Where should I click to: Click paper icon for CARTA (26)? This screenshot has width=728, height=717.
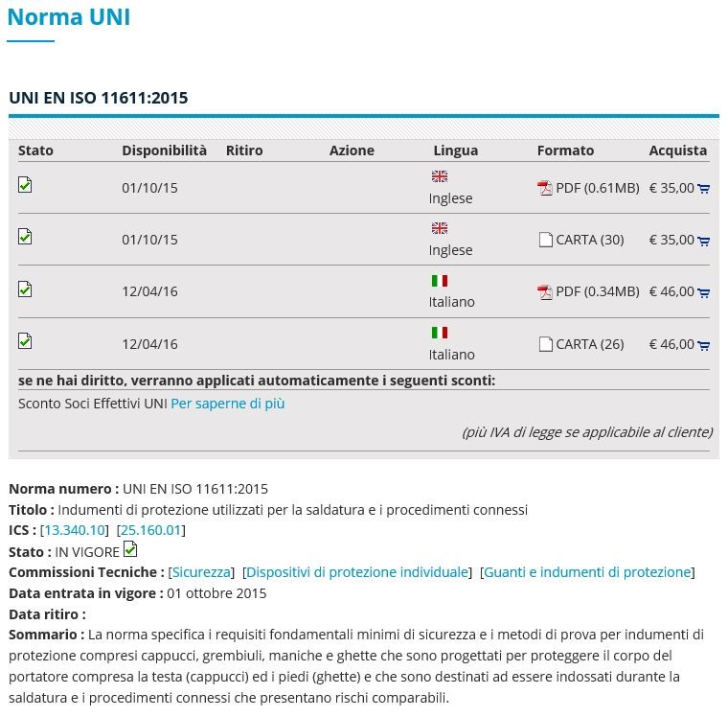545,344
